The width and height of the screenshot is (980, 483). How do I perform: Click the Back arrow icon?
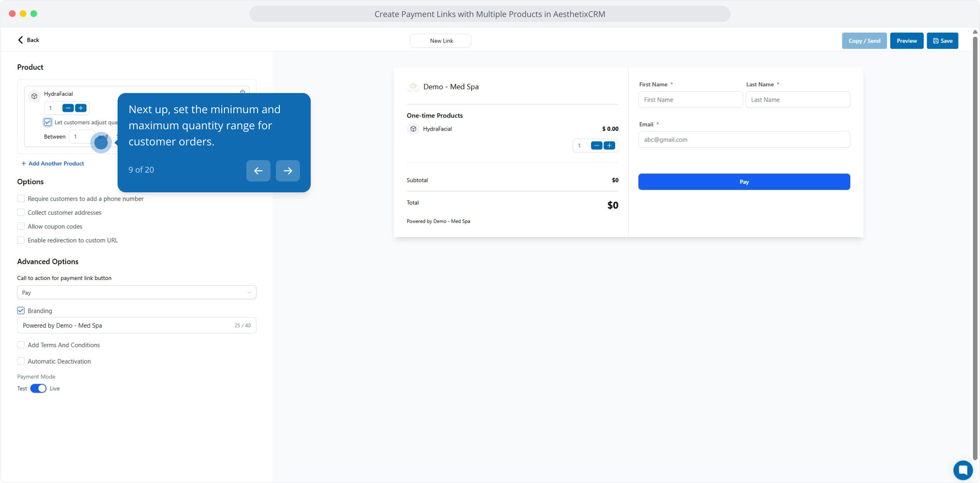[x=21, y=40]
